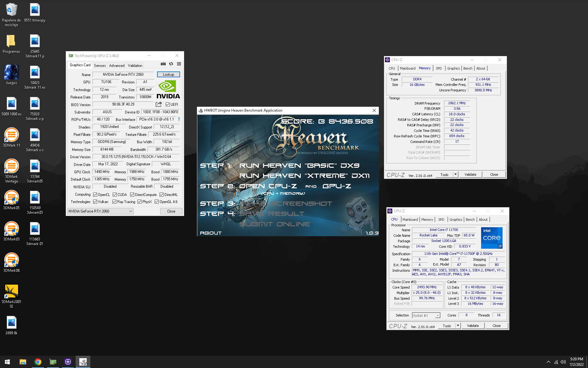Image resolution: width=588 pixels, height=368 pixels.
Task: Open Tools dropdown arrow in CPU-Z CPU window
Action: pyautogui.click(x=458, y=326)
